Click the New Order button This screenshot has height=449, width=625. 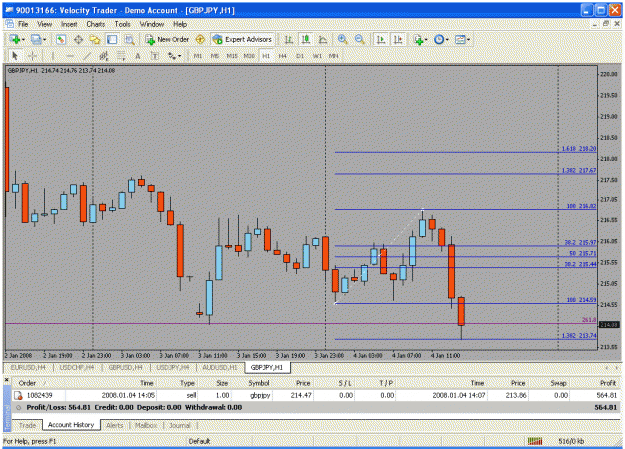167,39
